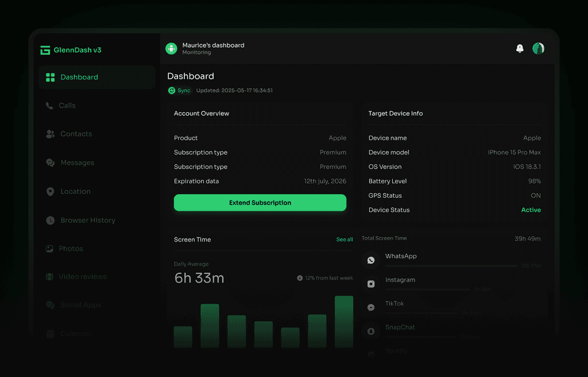
Task: Click the Sync refresh icon
Action: 172,90
